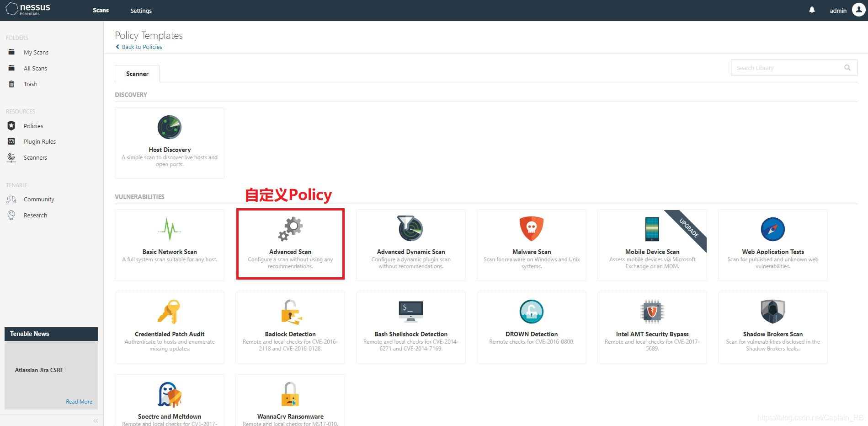Choose the Shadow Brokers Scan hooded icon
The width and height of the screenshot is (868, 426).
coord(773,312)
